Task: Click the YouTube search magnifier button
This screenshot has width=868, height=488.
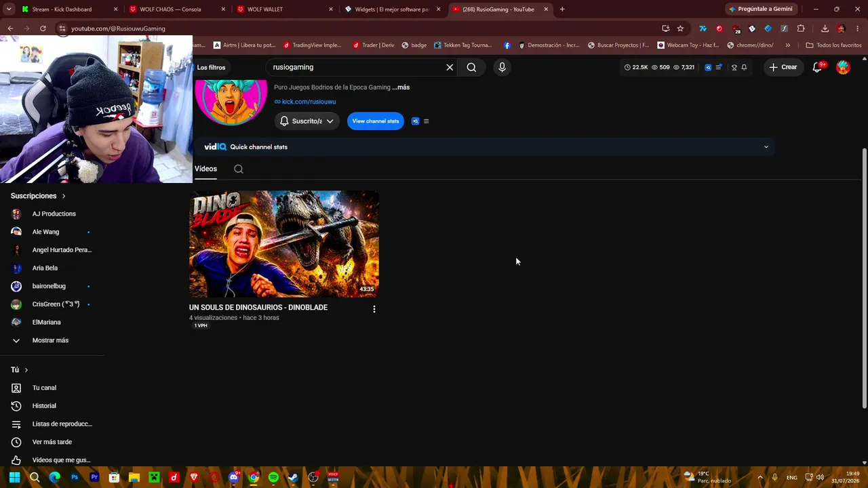Action: pos(471,67)
